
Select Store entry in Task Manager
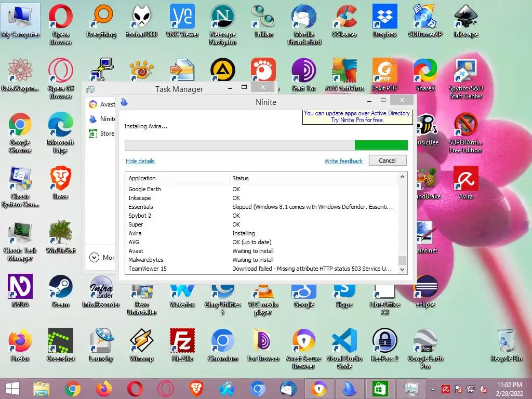(101, 134)
